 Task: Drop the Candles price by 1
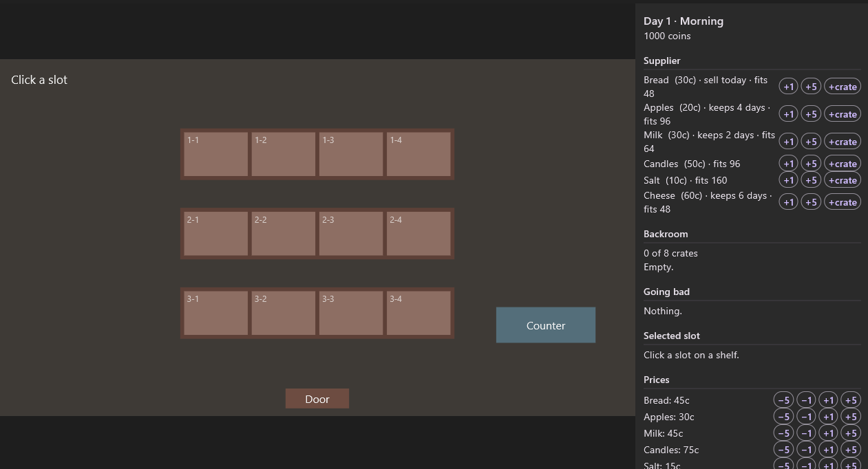[806, 450]
